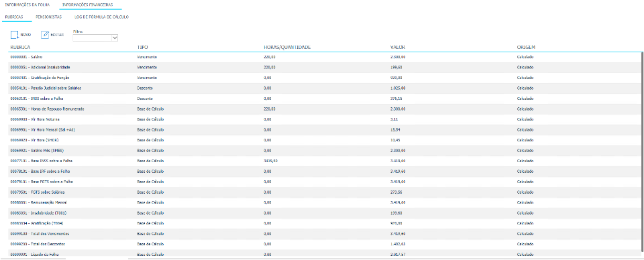Click value 2.017,57 in Valor column

398,254
